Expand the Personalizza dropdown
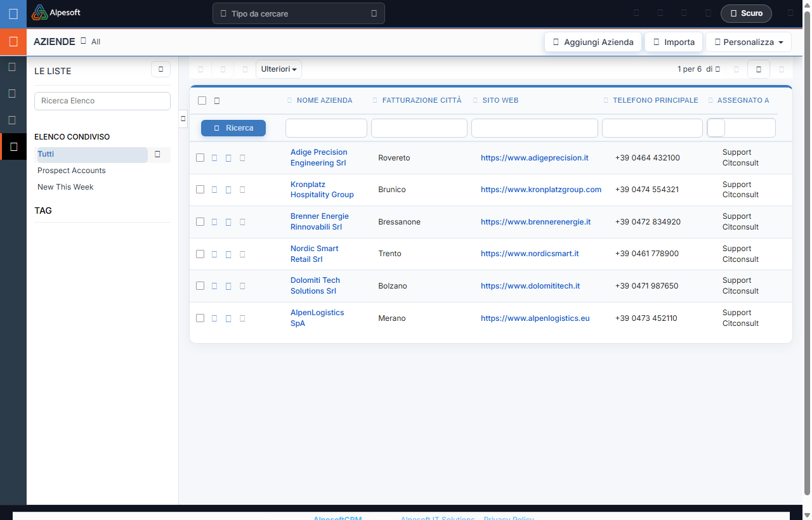This screenshot has height=520, width=812. [x=749, y=42]
